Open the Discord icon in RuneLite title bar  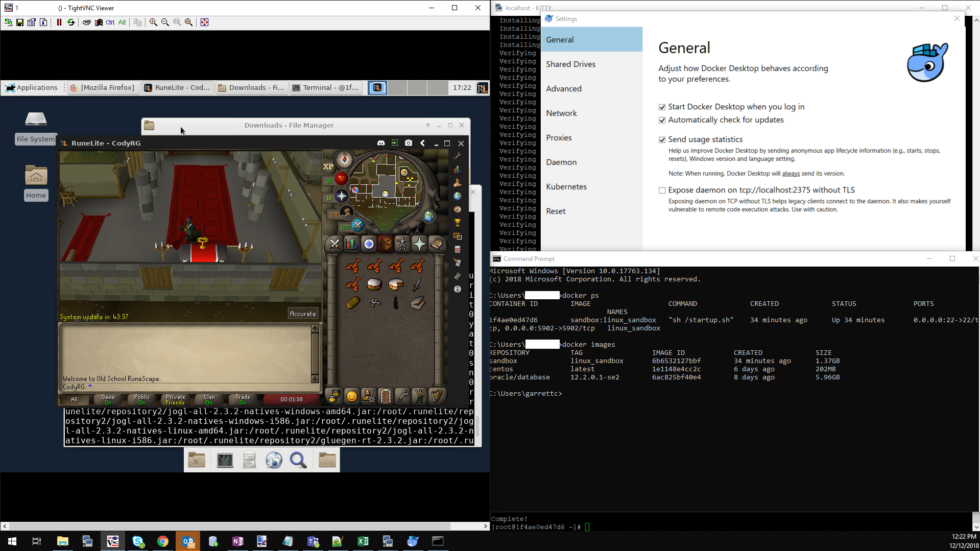381,143
